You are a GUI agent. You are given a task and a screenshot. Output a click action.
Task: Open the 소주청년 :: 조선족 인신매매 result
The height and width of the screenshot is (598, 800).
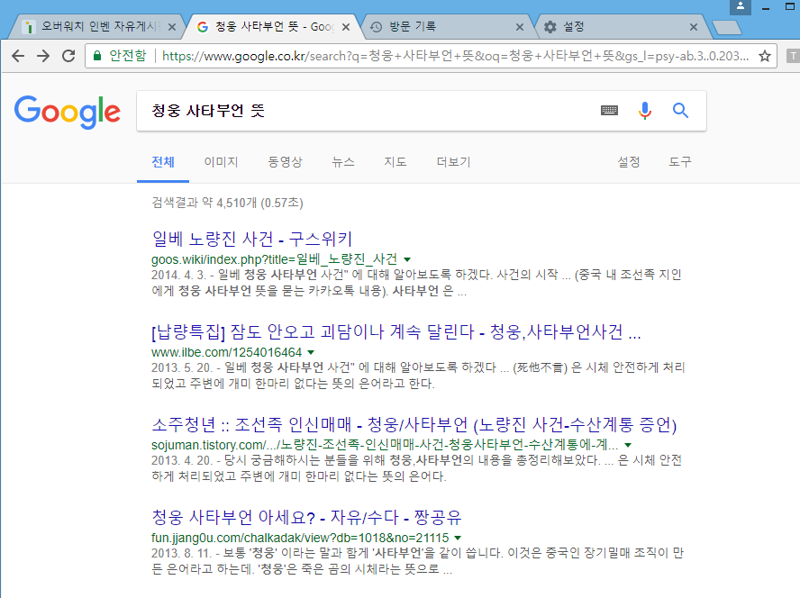pyautogui.click(x=414, y=425)
